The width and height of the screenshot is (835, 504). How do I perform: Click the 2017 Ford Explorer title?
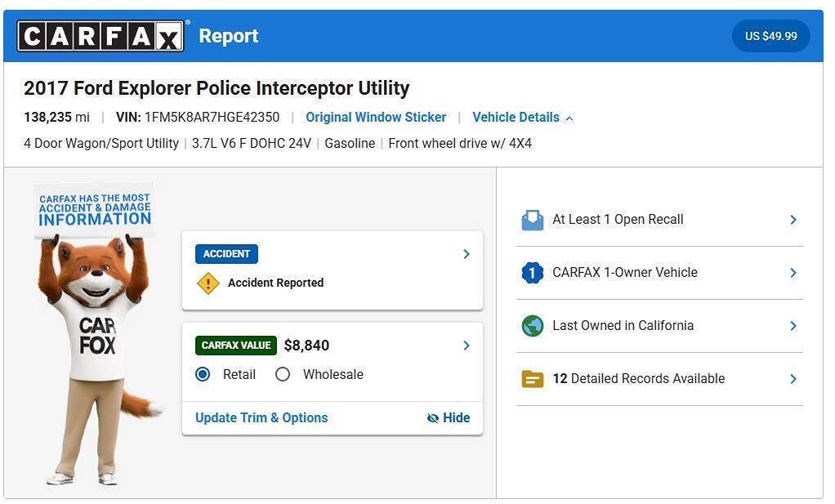click(x=217, y=88)
